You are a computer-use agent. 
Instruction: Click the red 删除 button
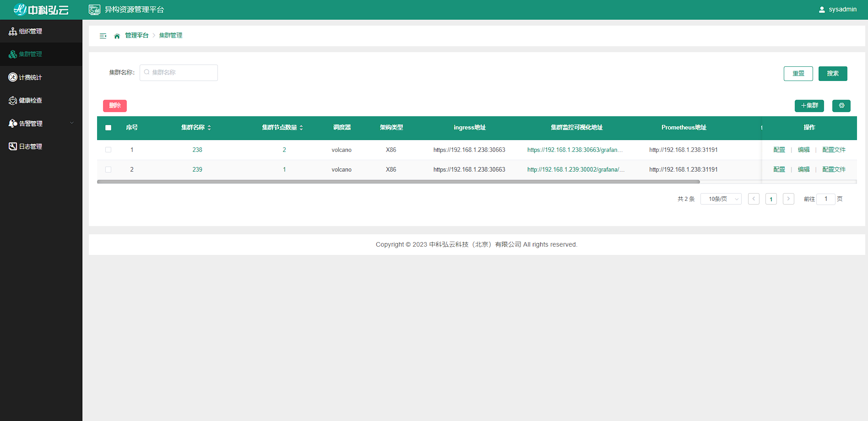click(115, 106)
